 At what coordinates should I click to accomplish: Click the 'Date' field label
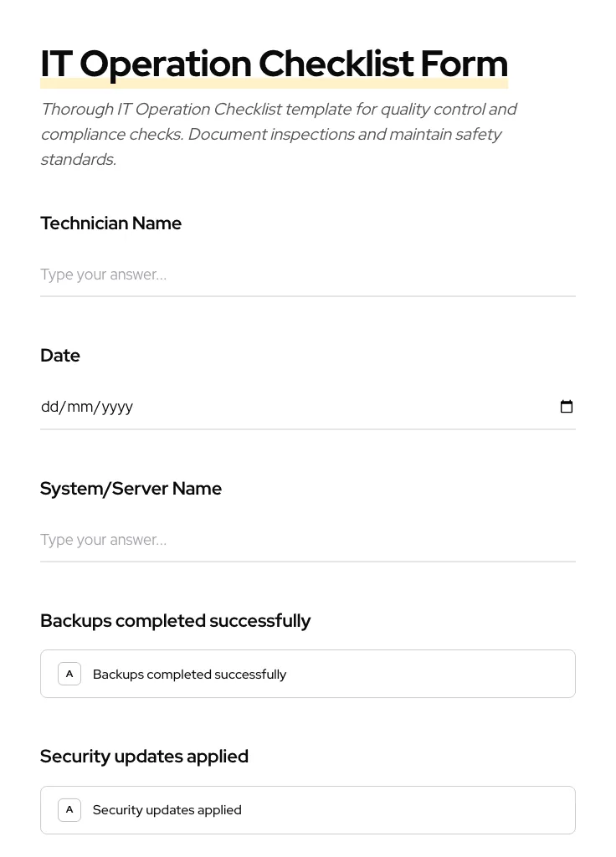(x=59, y=355)
